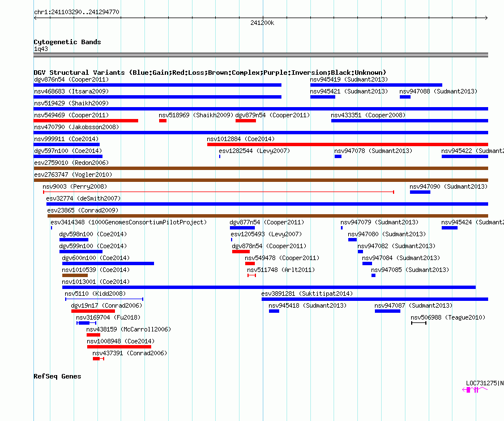Click the dgv599n100 (Coe2014) gain bar
The image size is (504, 421).
81,252
